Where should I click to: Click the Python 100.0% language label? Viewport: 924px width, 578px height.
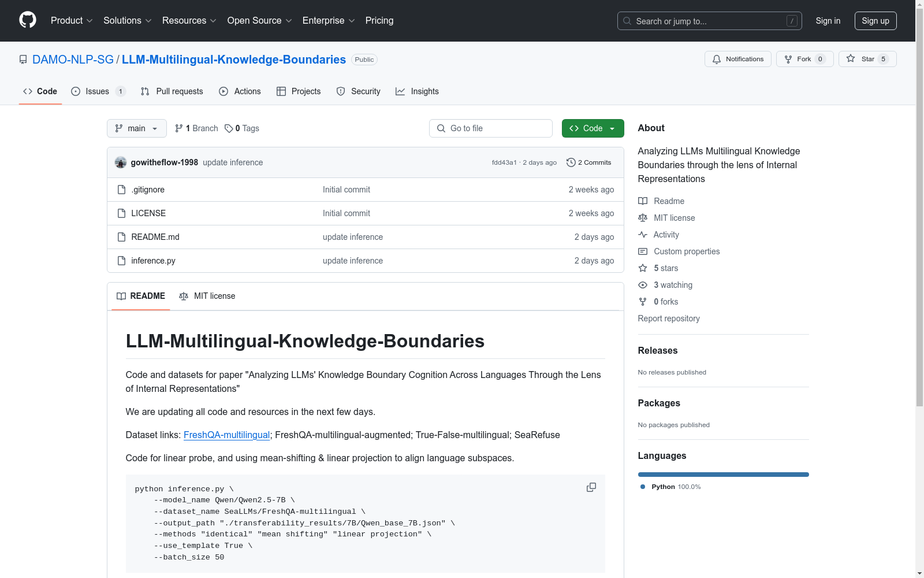[x=670, y=487]
